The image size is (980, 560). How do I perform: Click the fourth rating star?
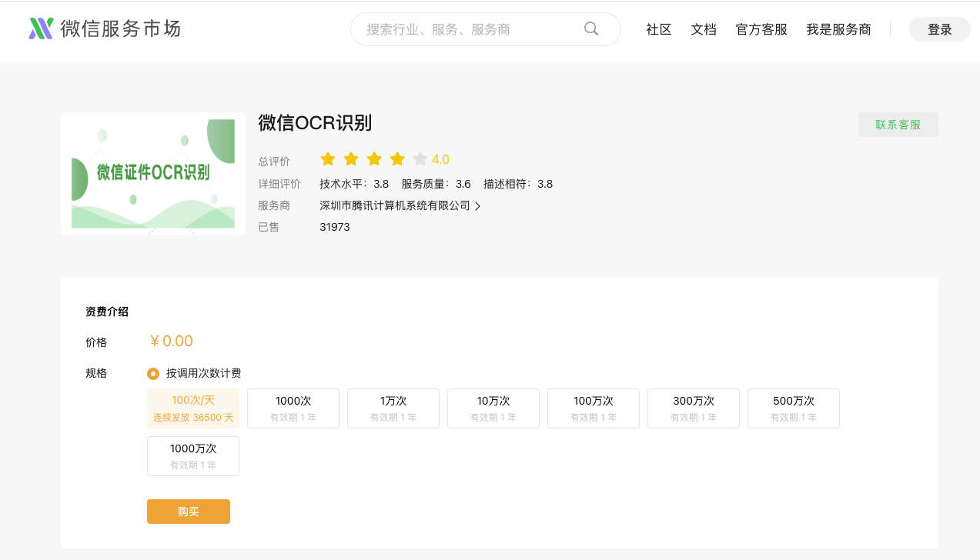coord(397,159)
